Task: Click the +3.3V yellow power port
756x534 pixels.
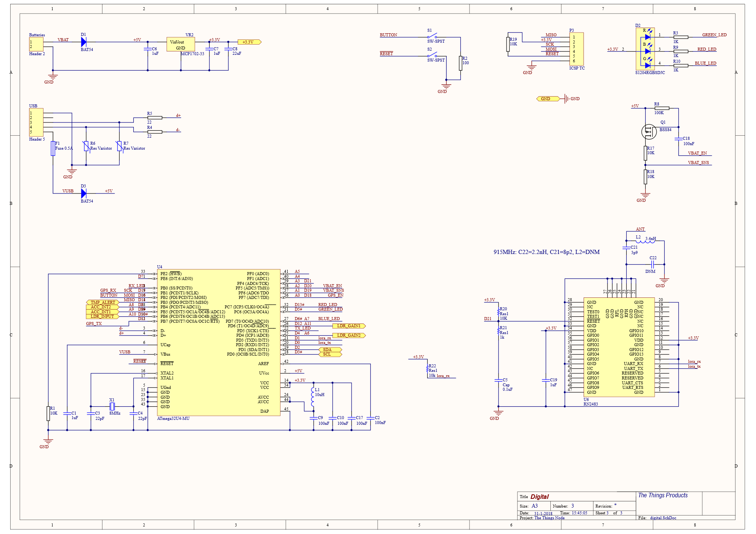Action: (249, 42)
